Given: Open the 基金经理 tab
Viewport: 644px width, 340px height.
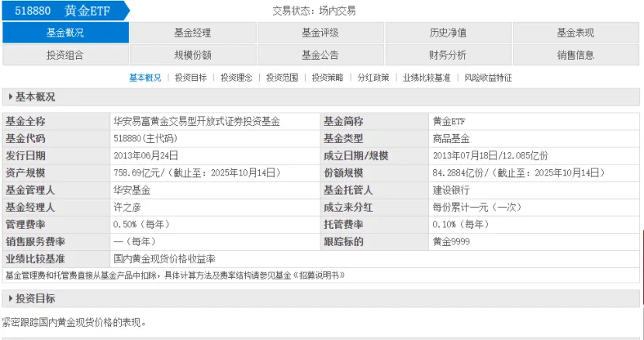Looking at the screenshot, I should click(192, 33).
